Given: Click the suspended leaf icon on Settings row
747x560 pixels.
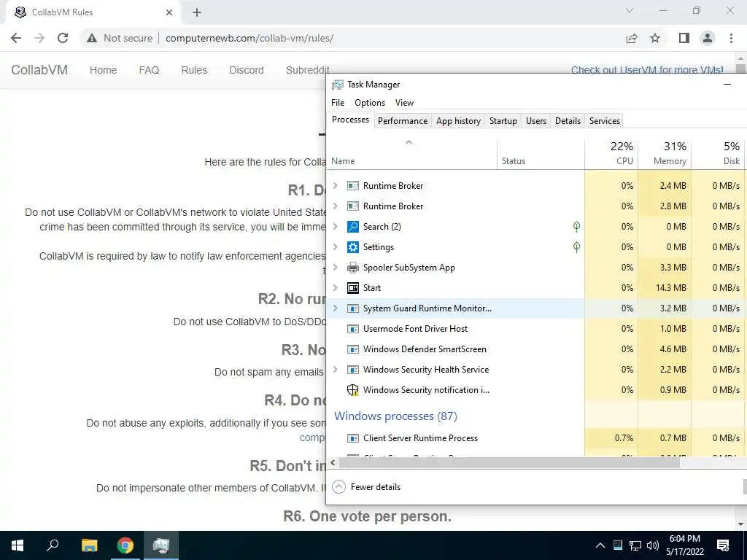Looking at the screenshot, I should 576,247.
